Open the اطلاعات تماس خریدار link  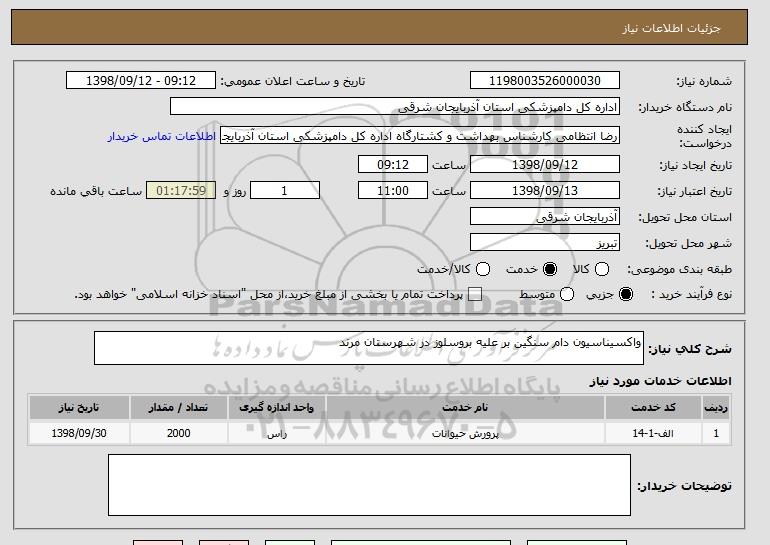click(162, 136)
